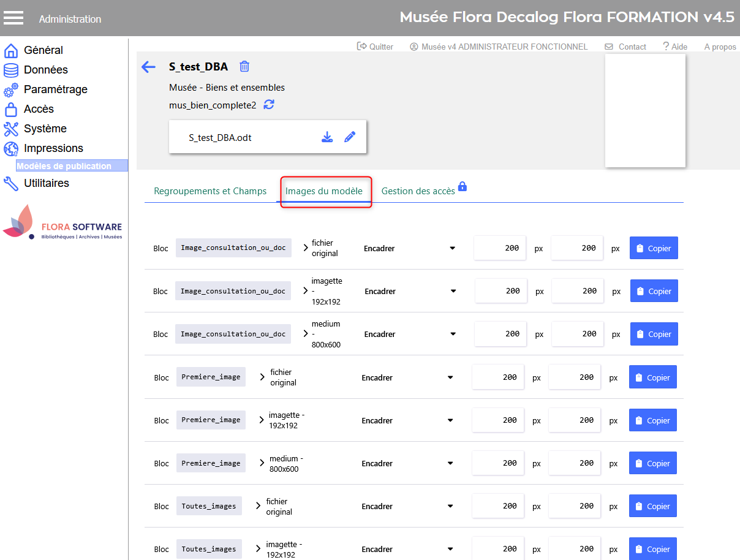Open Général section in sidebar
The image size is (740, 560).
click(x=43, y=50)
